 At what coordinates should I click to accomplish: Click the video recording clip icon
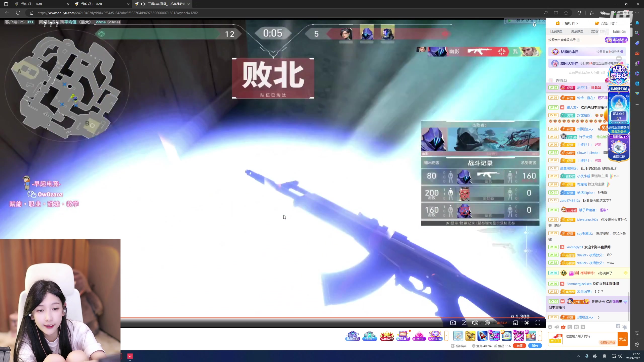[453, 323]
